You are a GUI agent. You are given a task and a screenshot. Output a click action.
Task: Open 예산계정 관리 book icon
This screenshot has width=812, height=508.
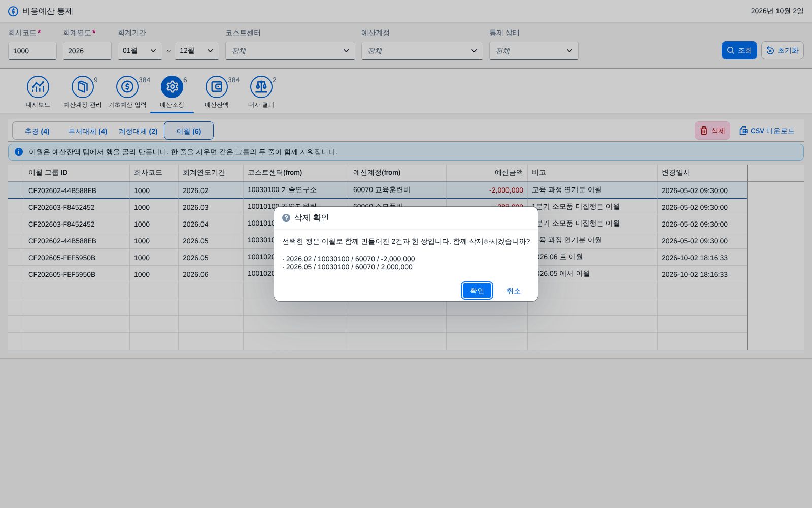[x=83, y=87]
